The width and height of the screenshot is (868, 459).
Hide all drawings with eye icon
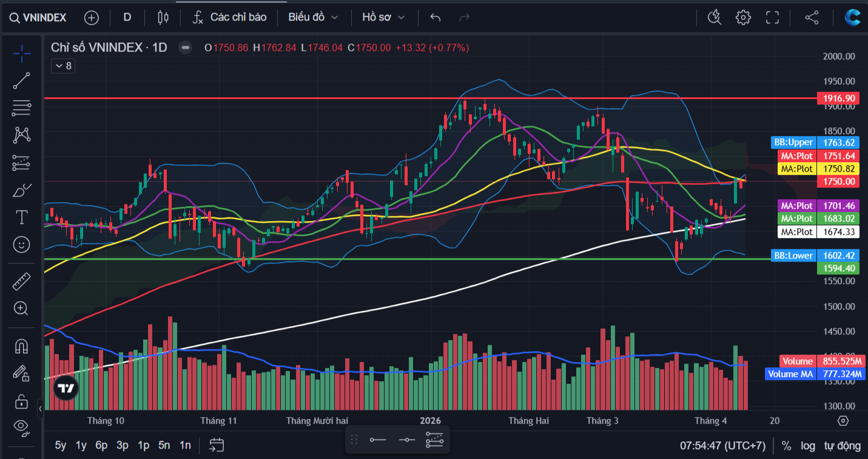point(22,427)
